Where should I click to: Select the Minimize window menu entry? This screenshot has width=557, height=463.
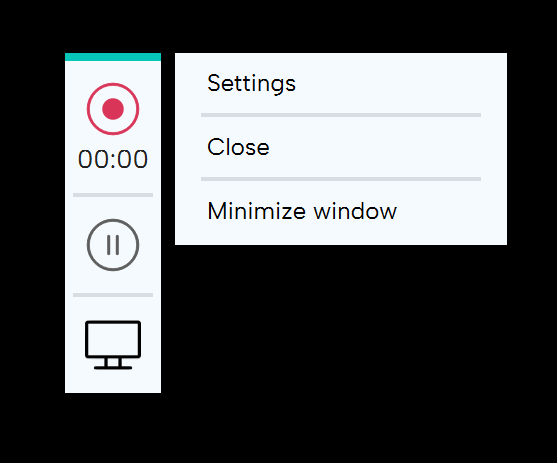pos(341,211)
